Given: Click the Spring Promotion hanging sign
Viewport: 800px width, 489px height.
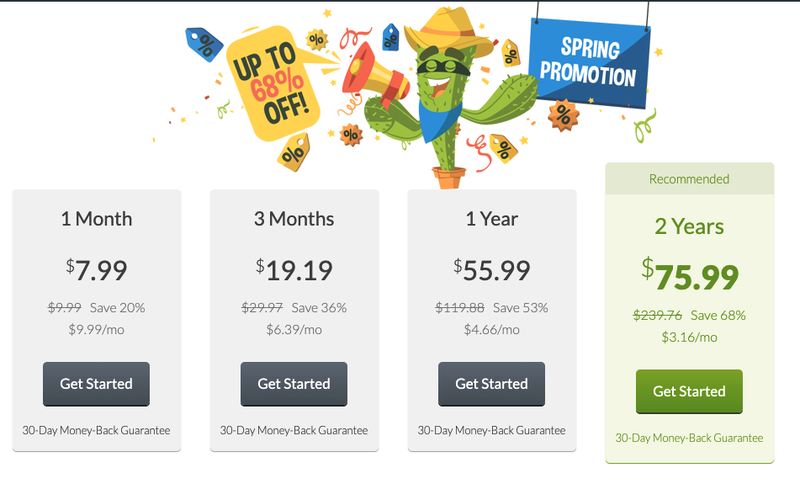Looking at the screenshot, I should coord(590,63).
